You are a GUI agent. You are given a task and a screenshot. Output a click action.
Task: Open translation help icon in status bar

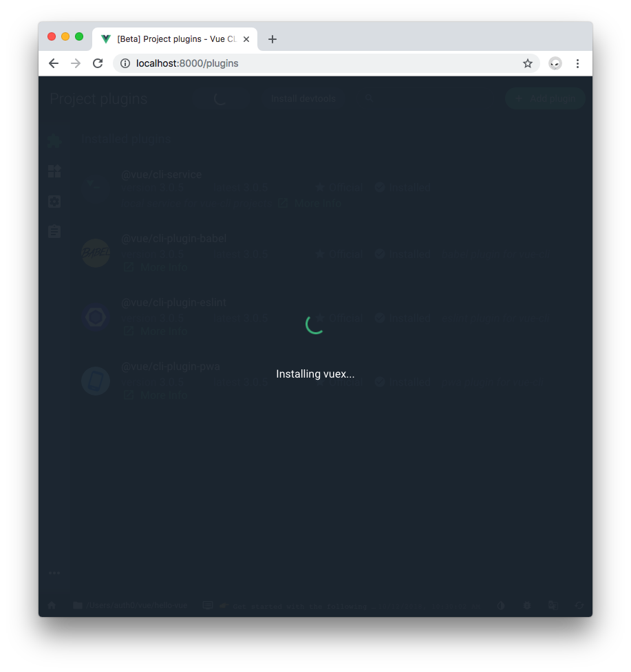pos(553,605)
